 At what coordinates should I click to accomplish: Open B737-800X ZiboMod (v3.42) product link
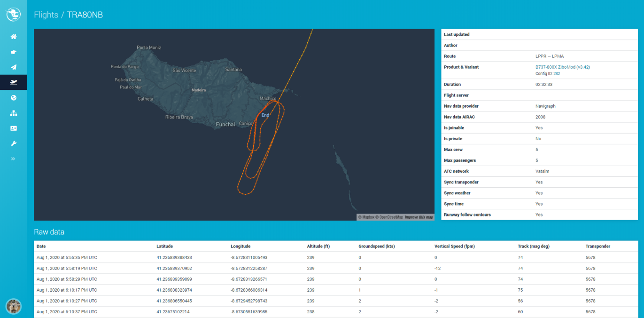click(563, 67)
